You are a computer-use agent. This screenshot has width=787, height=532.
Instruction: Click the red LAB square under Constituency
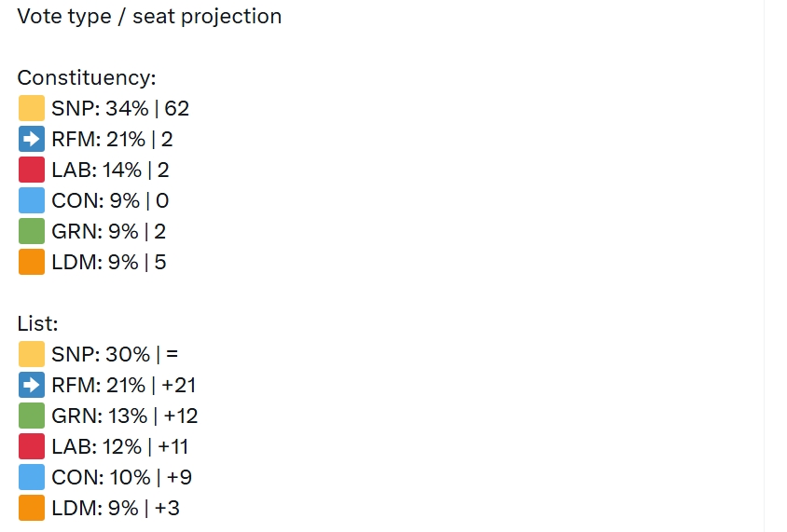pos(32,171)
